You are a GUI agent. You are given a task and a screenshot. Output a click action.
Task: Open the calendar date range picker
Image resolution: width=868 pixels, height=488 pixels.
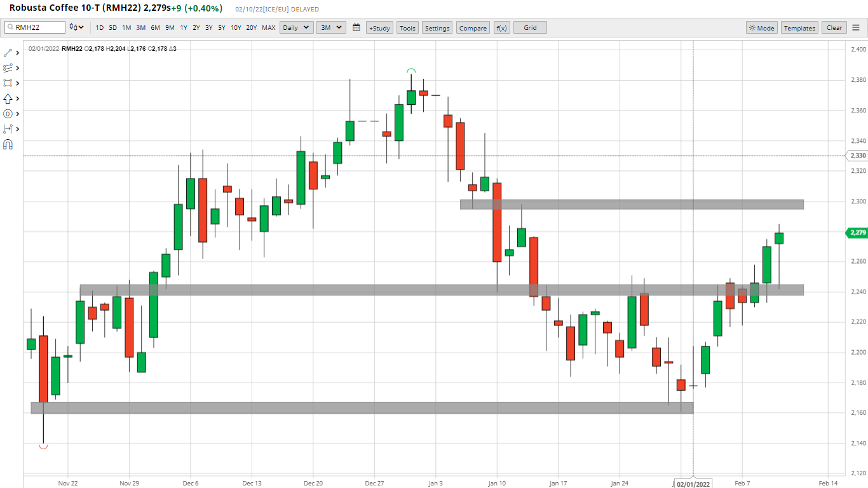pyautogui.click(x=356, y=27)
